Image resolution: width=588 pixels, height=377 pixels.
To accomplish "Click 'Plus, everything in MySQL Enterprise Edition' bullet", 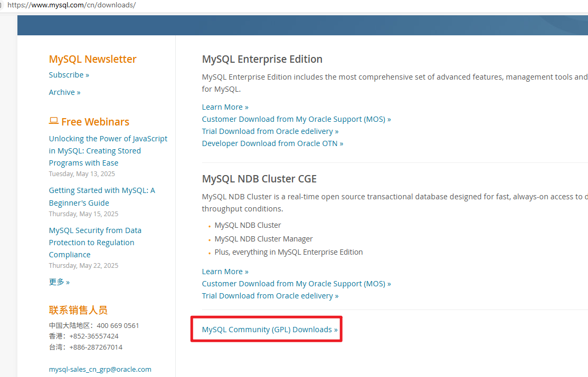I will (x=289, y=252).
